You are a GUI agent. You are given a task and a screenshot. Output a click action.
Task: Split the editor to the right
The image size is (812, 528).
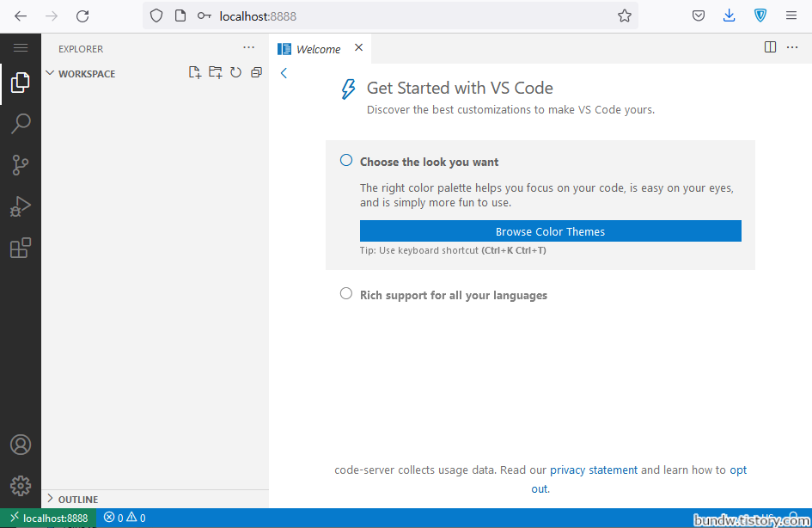click(x=770, y=47)
